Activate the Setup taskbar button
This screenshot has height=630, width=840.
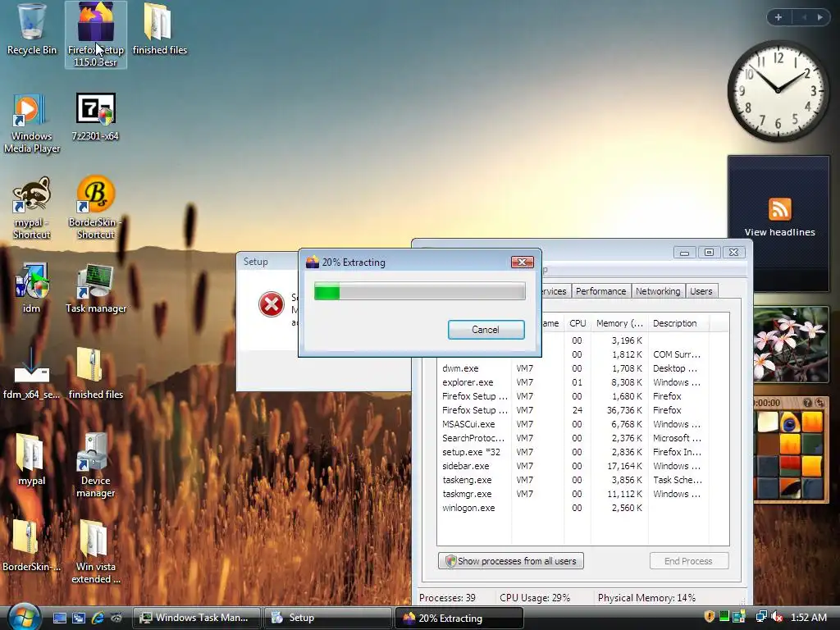pos(328,618)
